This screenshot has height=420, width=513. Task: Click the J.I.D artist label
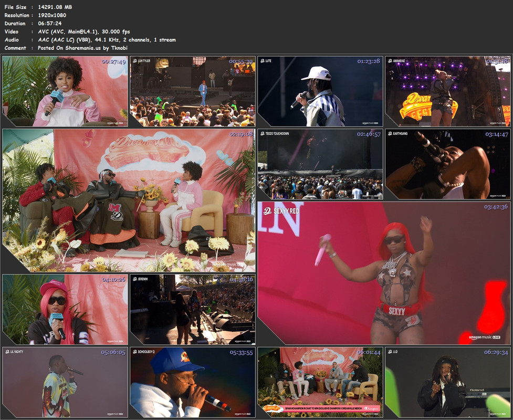coord(395,352)
